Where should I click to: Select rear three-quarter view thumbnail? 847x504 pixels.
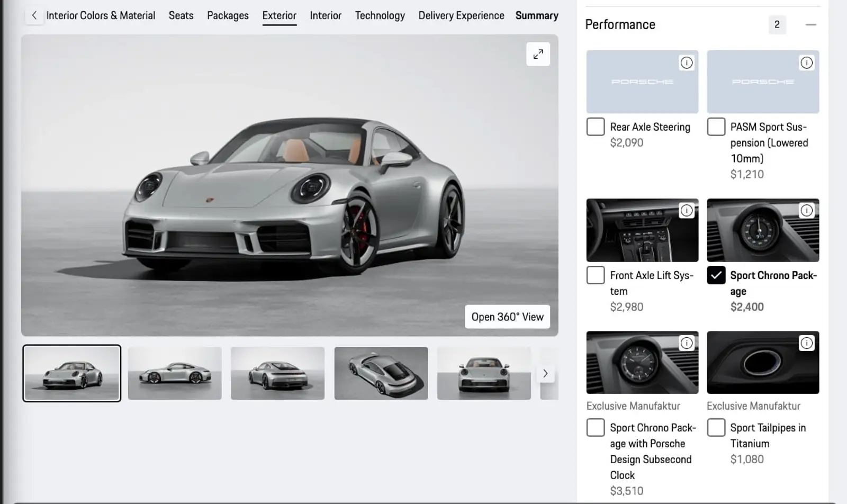[x=277, y=373]
